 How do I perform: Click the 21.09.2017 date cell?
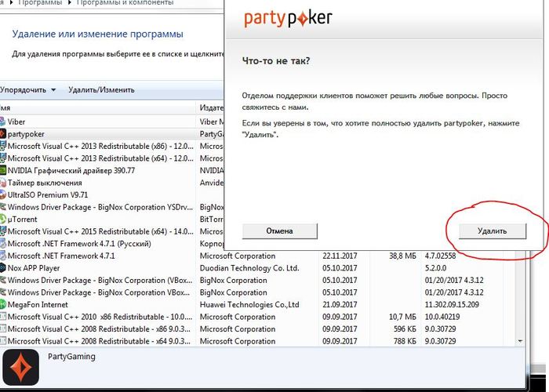point(340,304)
